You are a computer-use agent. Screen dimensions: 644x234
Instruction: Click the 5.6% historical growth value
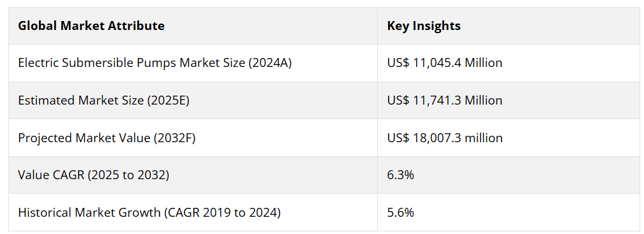(400, 213)
